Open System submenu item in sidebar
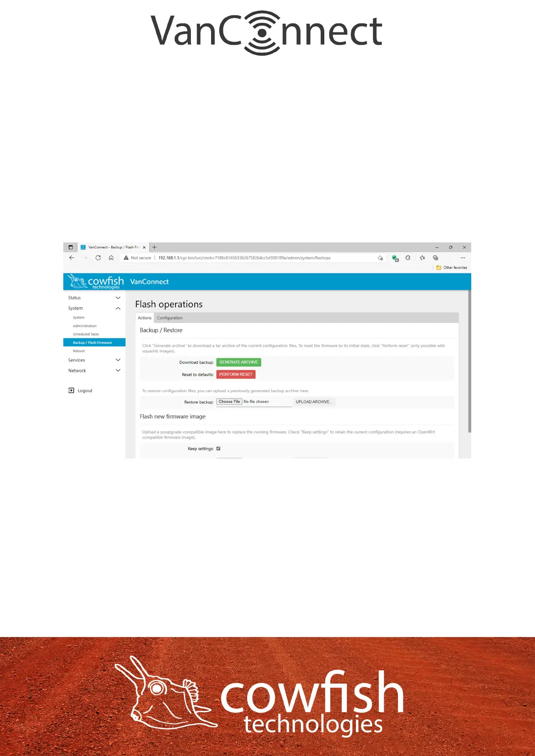This screenshot has height=756, width=535. pyautogui.click(x=79, y=317)
